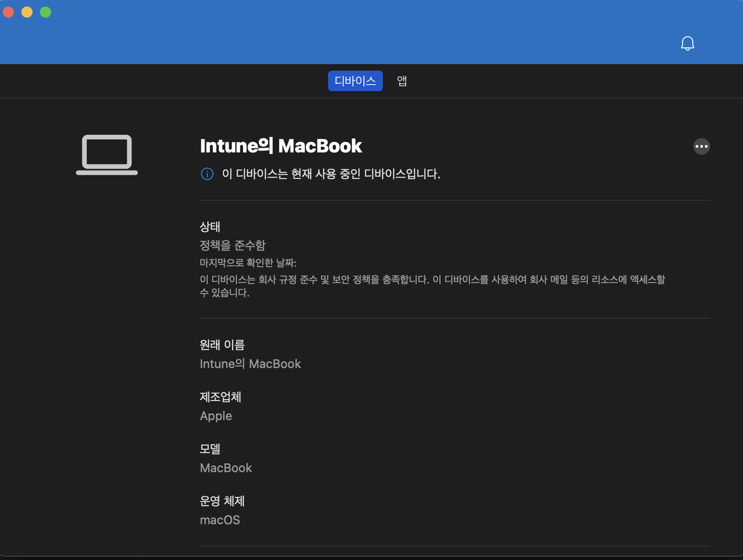Click the status value '정책을 준수함'
Image resolution: width=743 pixels, height=560 pixels.
[232, 245]
